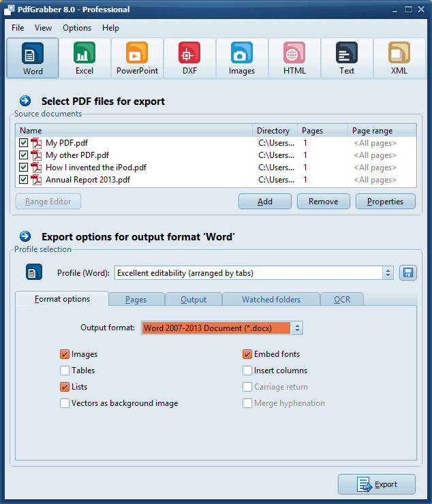Viewport: 432px width, 504px height.
Task: Open the Watched folders tab
Action: [x=271, y=300]
